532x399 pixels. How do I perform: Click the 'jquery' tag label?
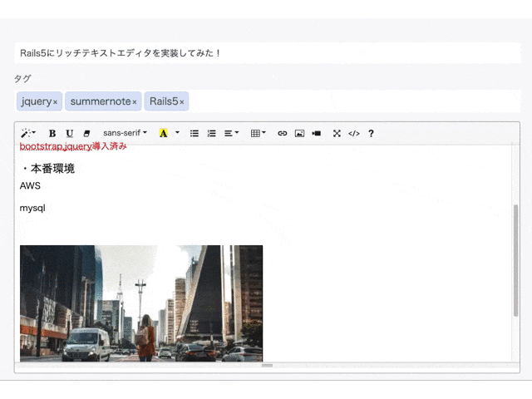point(37,101)
